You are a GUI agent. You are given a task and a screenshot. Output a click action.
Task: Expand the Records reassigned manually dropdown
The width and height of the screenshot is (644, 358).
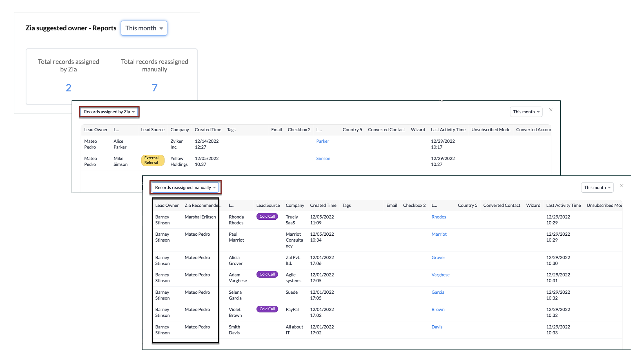185,188
